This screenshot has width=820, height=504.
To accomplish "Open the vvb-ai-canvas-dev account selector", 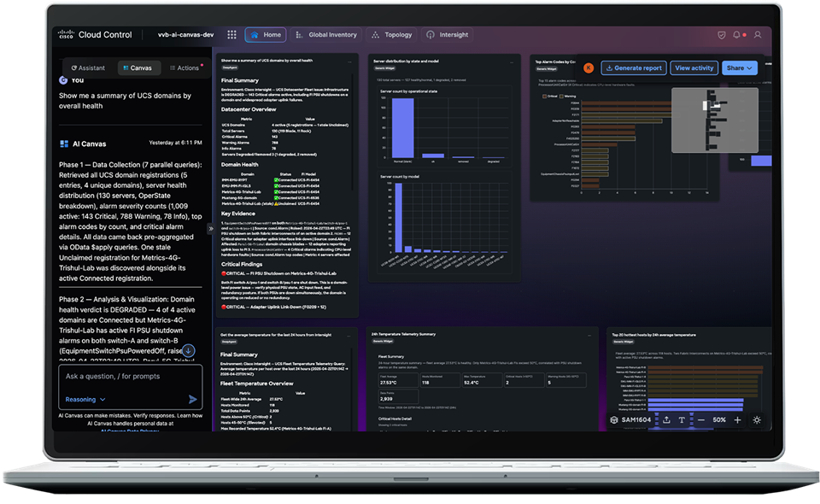I will tap(185, 34).
